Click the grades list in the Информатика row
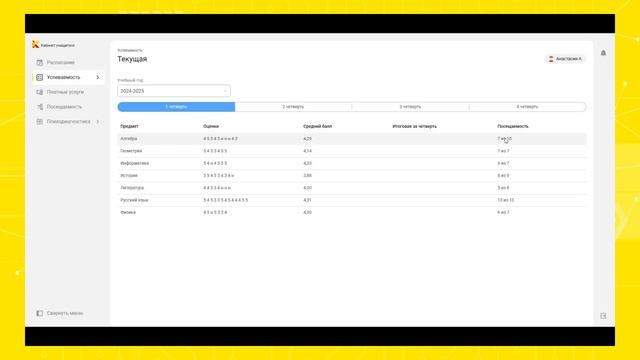640x360 pixels. pos(215,163)
